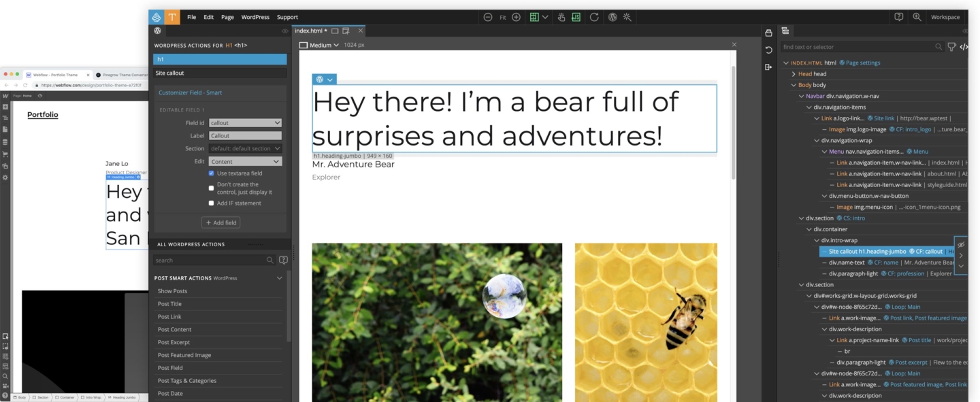Check 'Don't create the control' checkbox
Screen dimensions: 980x402
coord(212,188)
